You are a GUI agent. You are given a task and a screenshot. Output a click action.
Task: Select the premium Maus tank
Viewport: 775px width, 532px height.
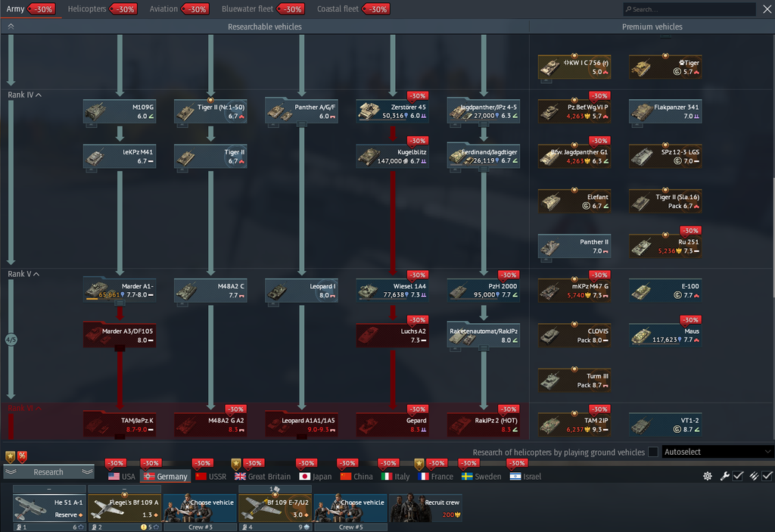(665, 335)
